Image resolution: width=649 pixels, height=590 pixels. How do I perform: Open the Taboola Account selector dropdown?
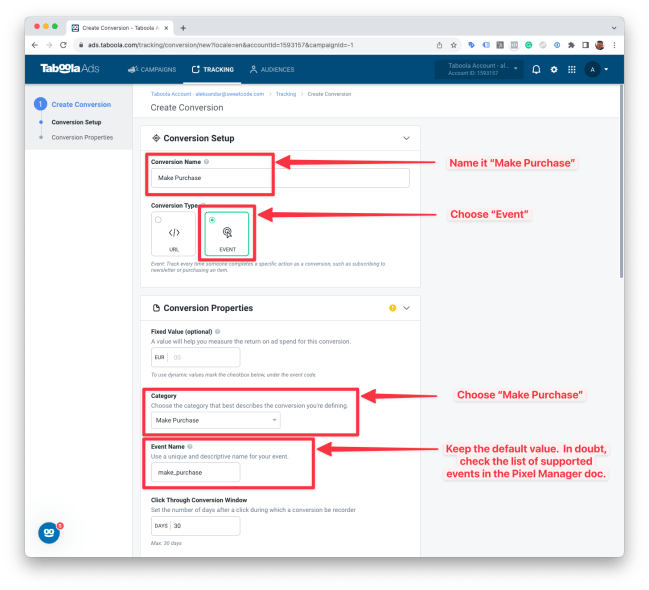(479, 69)
